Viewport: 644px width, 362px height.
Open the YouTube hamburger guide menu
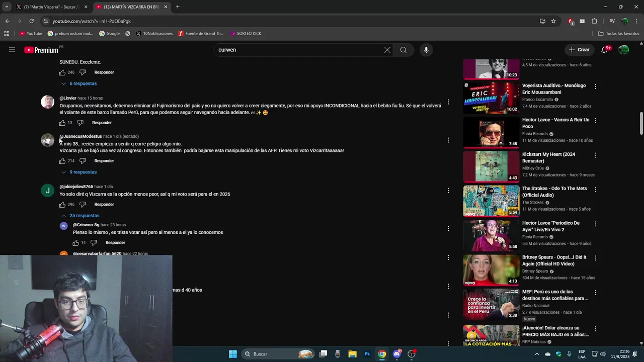12,50
